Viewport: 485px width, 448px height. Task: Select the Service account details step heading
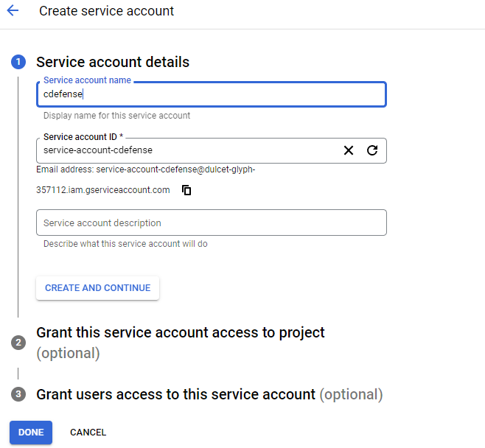[113, 62]
